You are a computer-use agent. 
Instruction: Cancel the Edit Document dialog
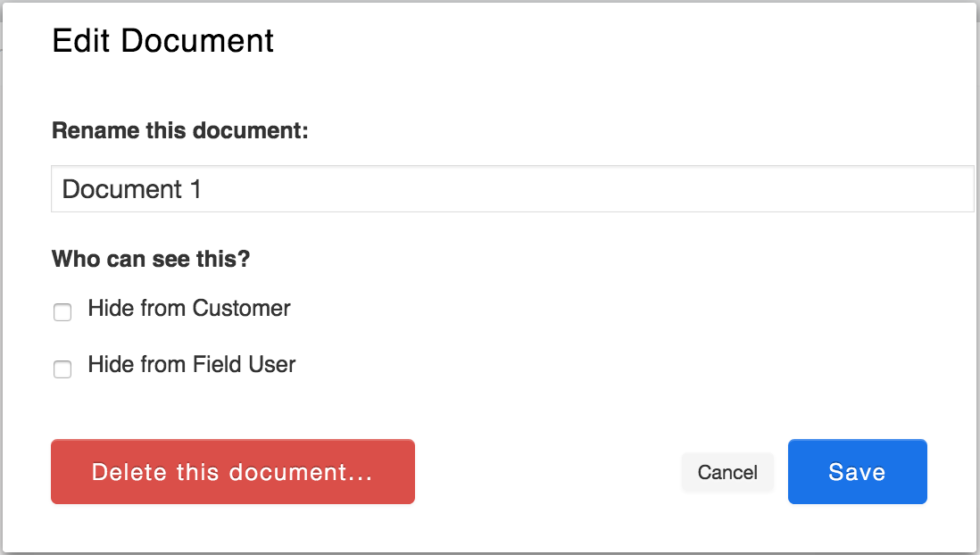pyautogui.click(x=727, y=472)
